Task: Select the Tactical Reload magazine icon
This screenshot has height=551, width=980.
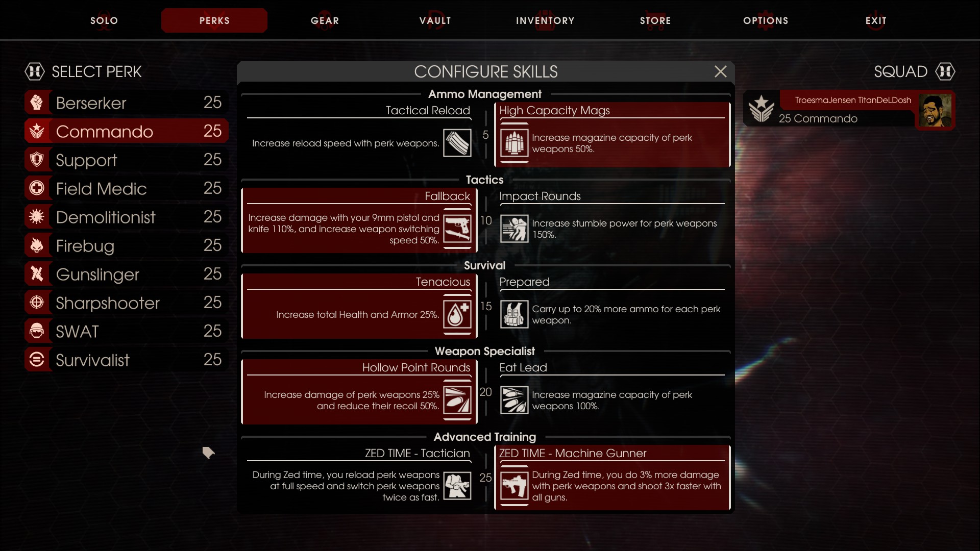Action: [457, 143]
